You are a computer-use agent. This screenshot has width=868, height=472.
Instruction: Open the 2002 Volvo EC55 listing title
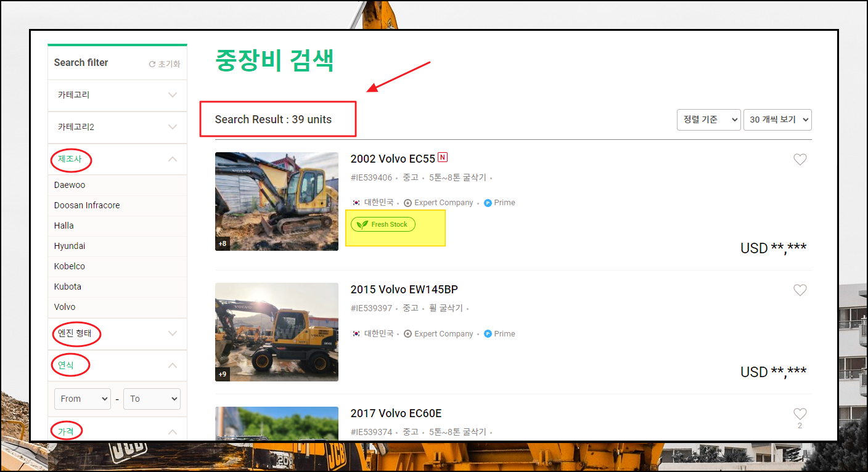click(x=393, y=159)
